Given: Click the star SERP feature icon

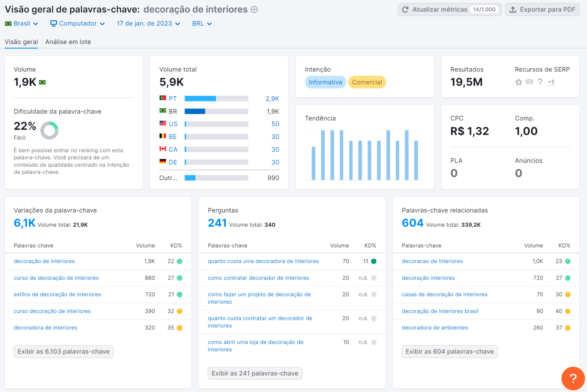Looking at the screenshot, I should (x=519, y=82).
